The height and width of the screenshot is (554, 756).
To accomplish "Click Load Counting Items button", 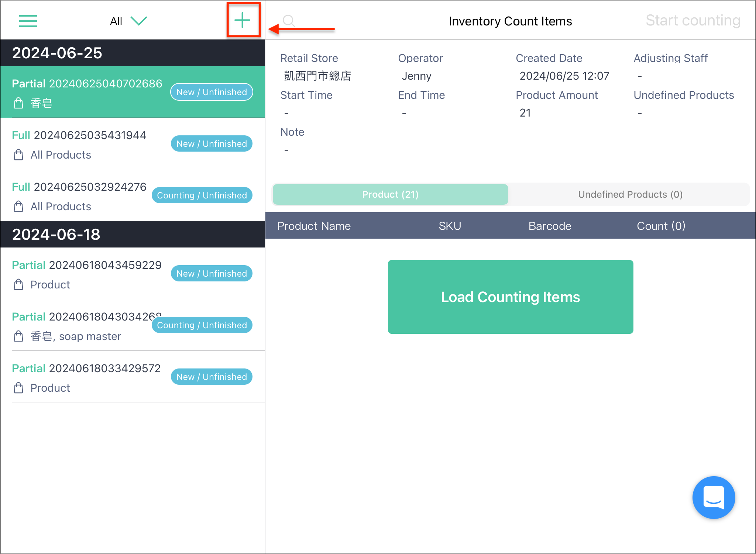I will pyautogui.click(x=511, y=297).
